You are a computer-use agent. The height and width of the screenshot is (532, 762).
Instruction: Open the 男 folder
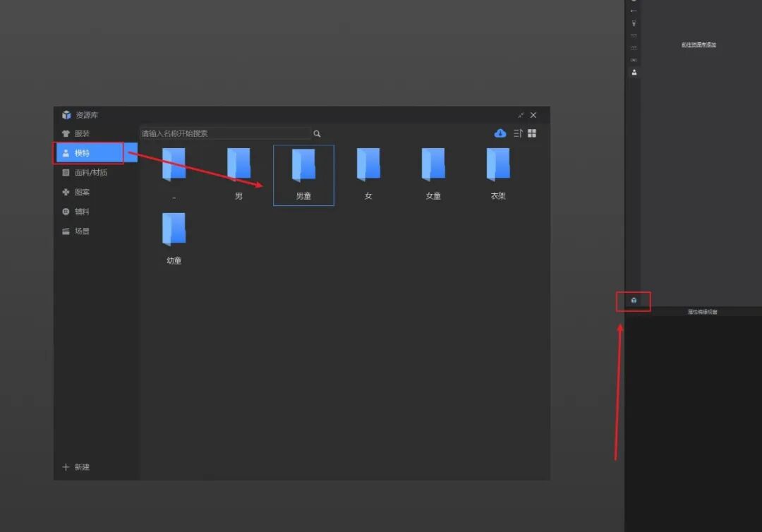[238, 174]
